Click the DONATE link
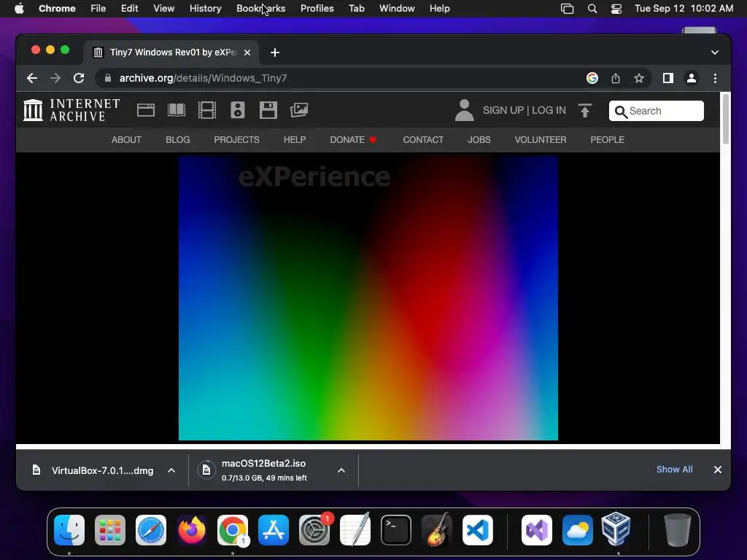The image size is (747, 560). [353, 140]
